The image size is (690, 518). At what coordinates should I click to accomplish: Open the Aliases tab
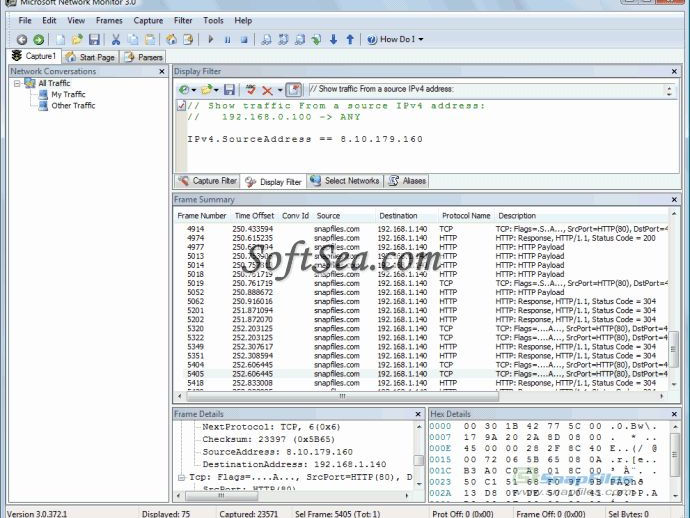407,181
